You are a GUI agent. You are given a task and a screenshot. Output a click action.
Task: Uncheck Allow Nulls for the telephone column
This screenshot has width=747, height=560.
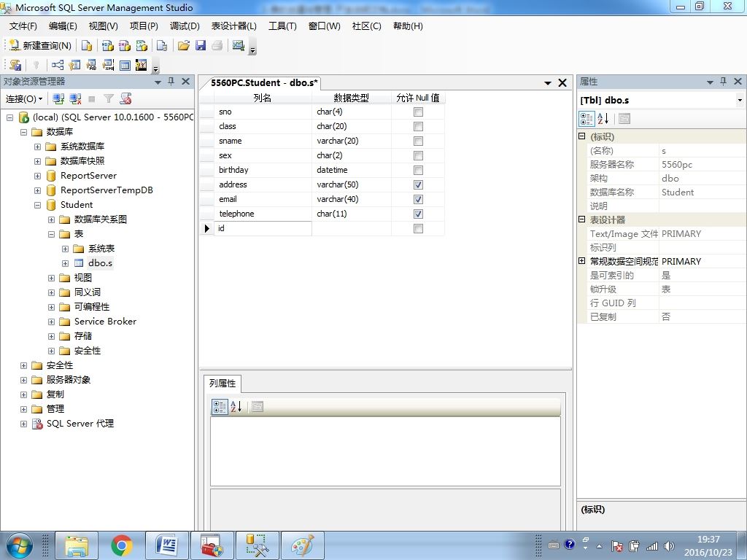coord(418,214)
